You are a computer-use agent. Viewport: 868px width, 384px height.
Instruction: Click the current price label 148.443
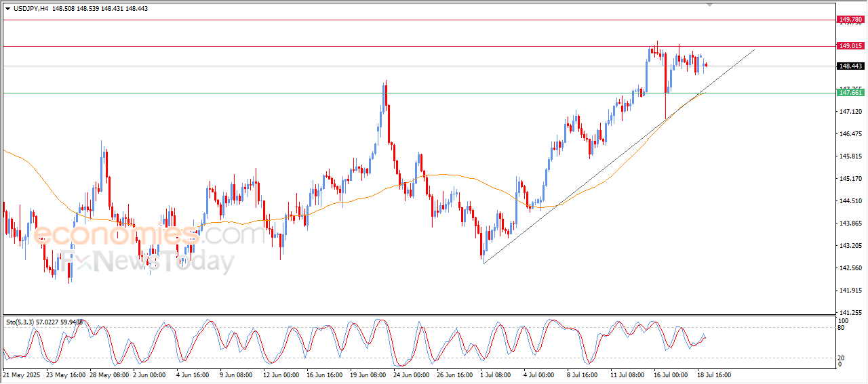(851, 66)
